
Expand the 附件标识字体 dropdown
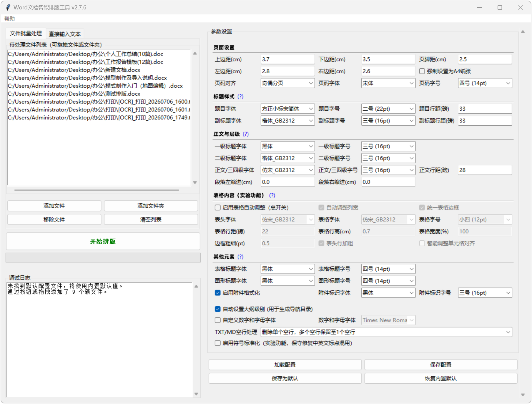388,293
